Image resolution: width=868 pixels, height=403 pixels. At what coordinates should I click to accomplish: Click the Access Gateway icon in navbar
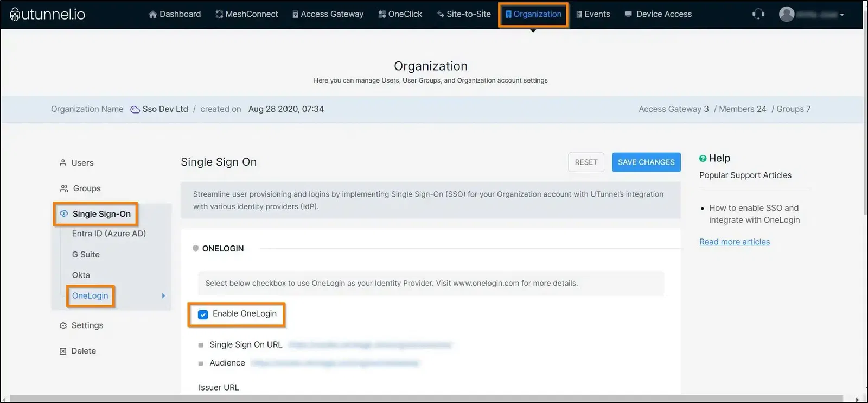[x=295, y=14]
